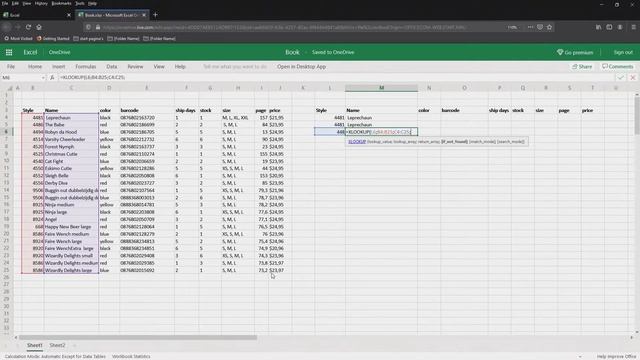640x360 pixels.
Task: Open the Data ribbon tab
Action: point(111,67)
